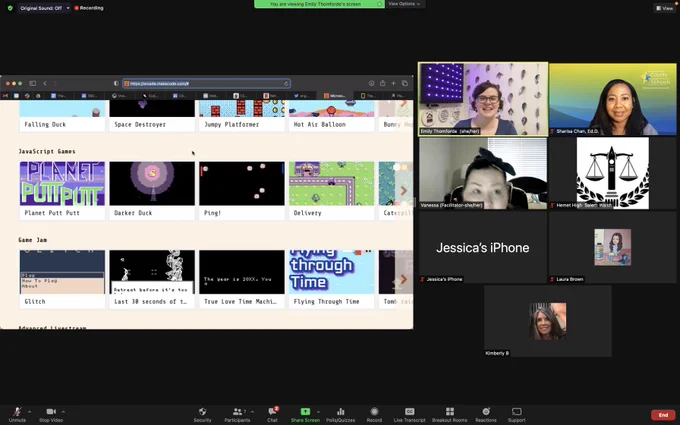Viewport: 680px width, 425px height.
Task: Expand Original Sound dropdown arrow
Action: [68, 8]
